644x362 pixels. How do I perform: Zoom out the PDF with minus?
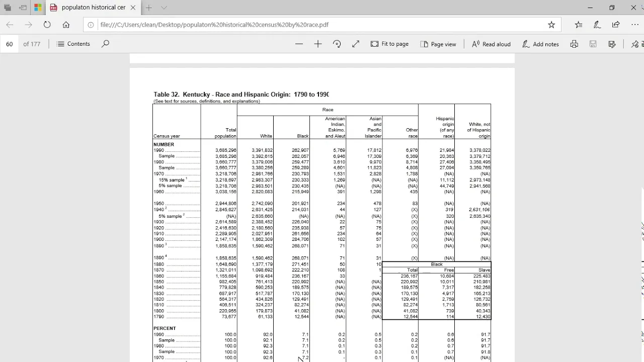pos(299,44)
